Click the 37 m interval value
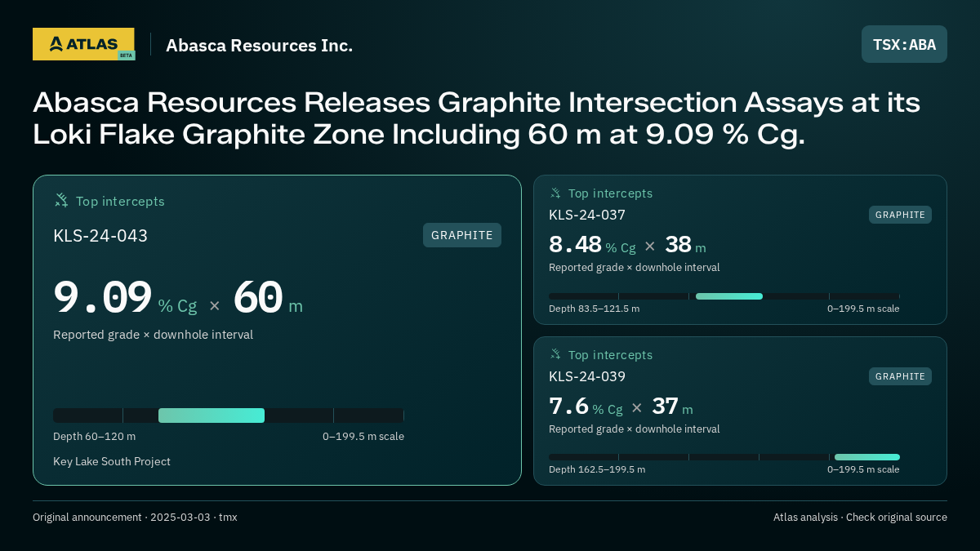This screenshot has height=551, width=980. [672, 406]
